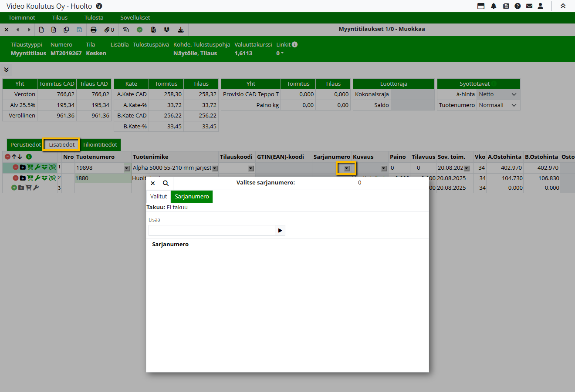The image size is (575, 392).
Task: Remove order row 2 with red minus
Action: click(16, 178)
